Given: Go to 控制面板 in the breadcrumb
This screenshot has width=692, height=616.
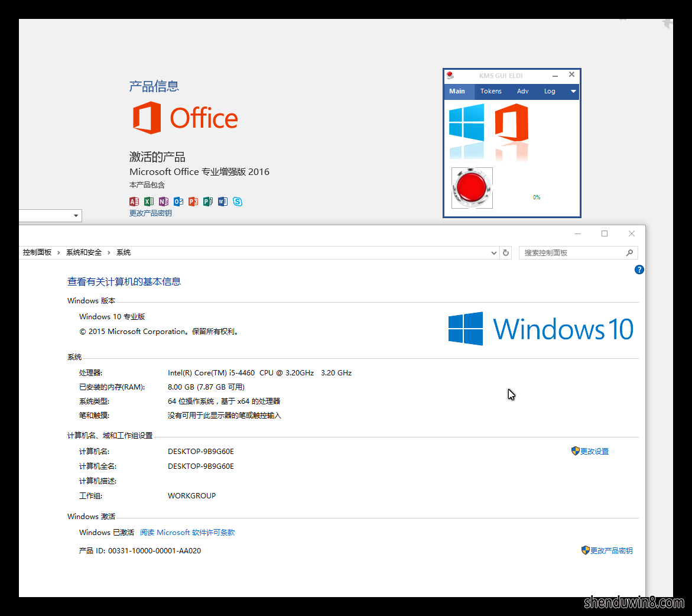Looking at the screenshot, I should tap(37, 252).
